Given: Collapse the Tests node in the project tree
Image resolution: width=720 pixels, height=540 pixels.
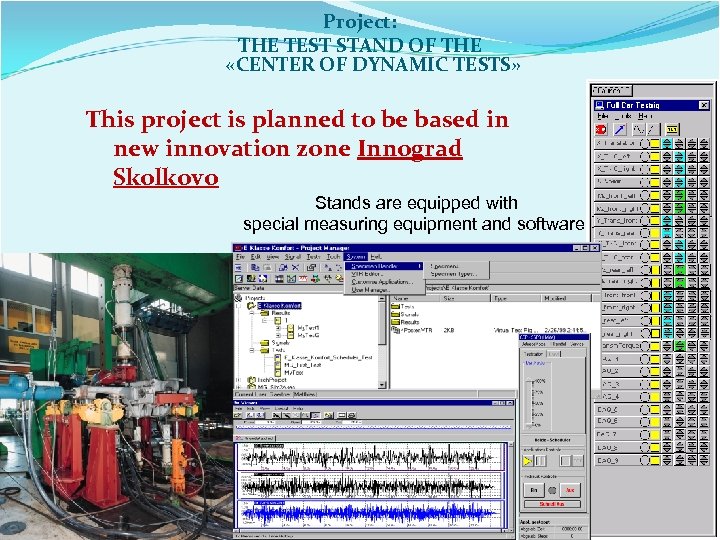Looking at the screenshot, I should 252,350.
